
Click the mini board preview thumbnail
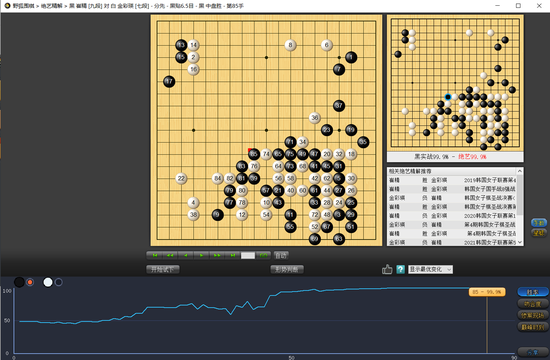(x=455, y=83)
